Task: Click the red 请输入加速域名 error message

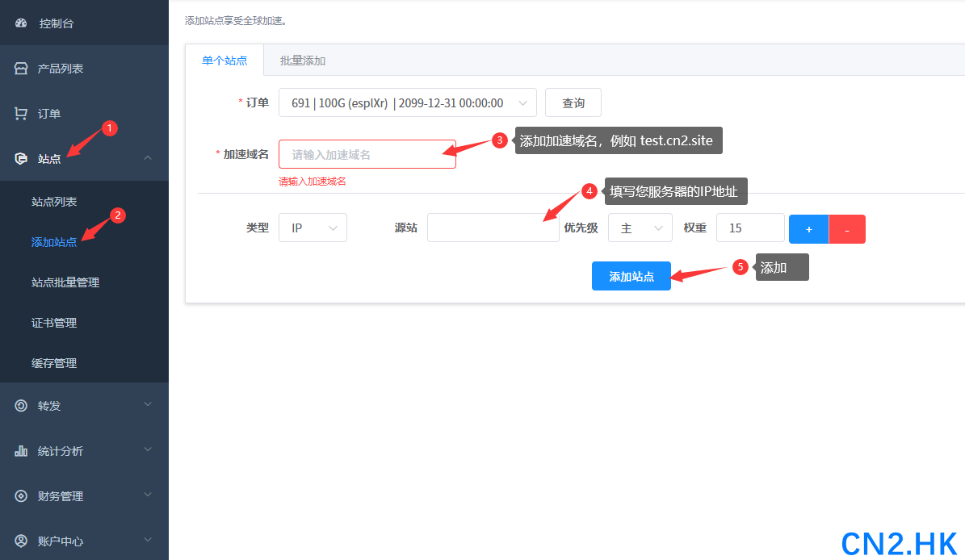Action: pyautogui.click(x=312, y=182)
